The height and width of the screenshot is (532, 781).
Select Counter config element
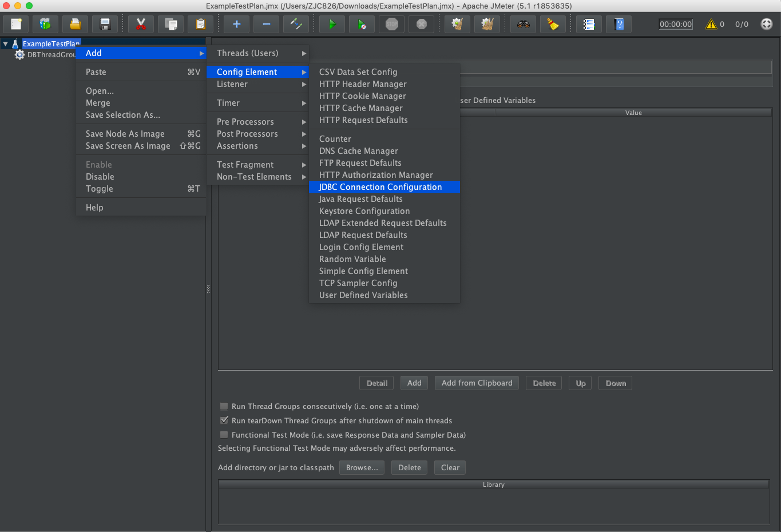(384, 139)
